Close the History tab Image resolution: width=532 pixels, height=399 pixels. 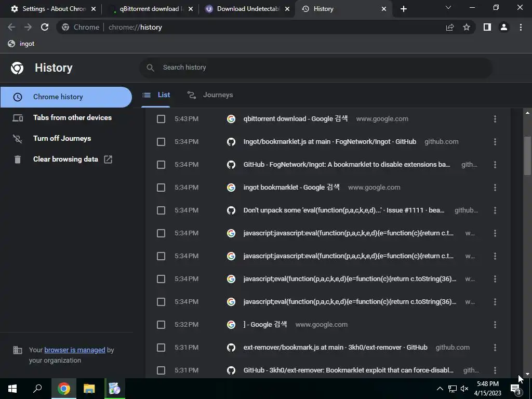click(x=384, y=9)
